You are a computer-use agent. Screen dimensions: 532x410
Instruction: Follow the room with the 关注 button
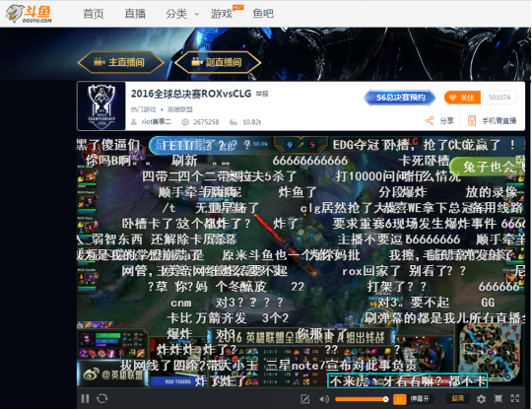462,98
